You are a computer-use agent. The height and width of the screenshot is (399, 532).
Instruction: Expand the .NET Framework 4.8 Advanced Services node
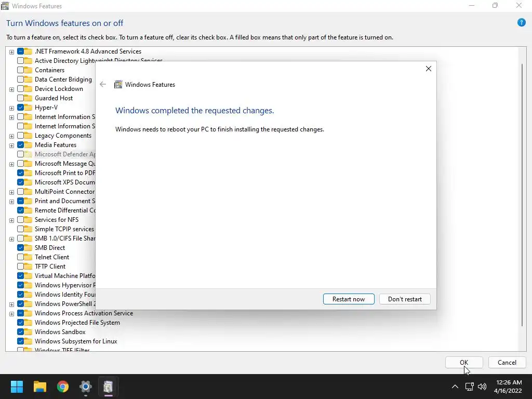[x=11, y=52]
